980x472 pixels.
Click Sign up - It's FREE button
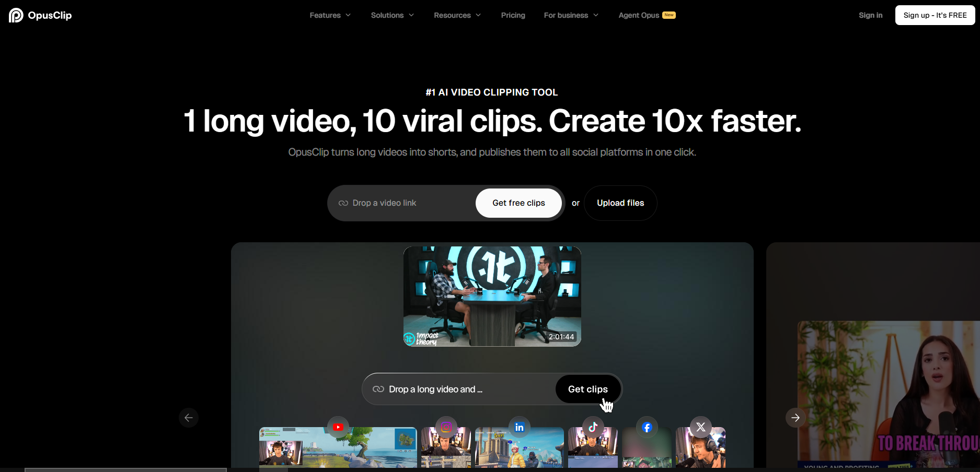pos(935,15)
